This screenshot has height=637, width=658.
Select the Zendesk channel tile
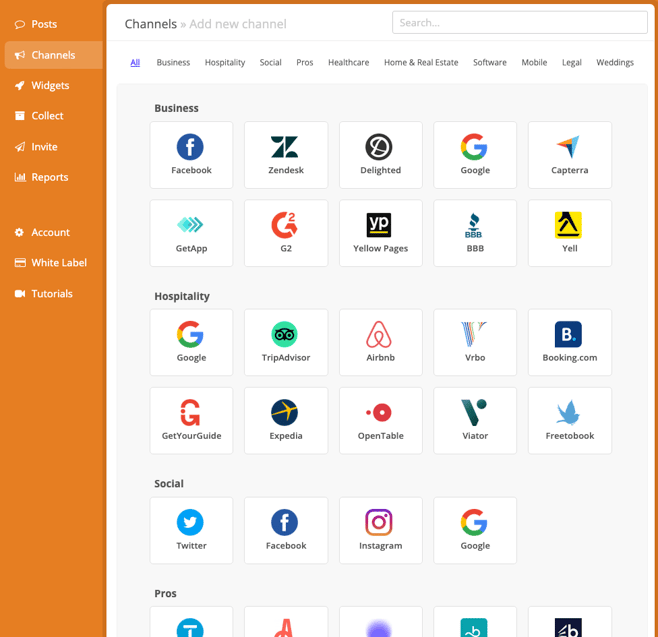pos(286,155)
